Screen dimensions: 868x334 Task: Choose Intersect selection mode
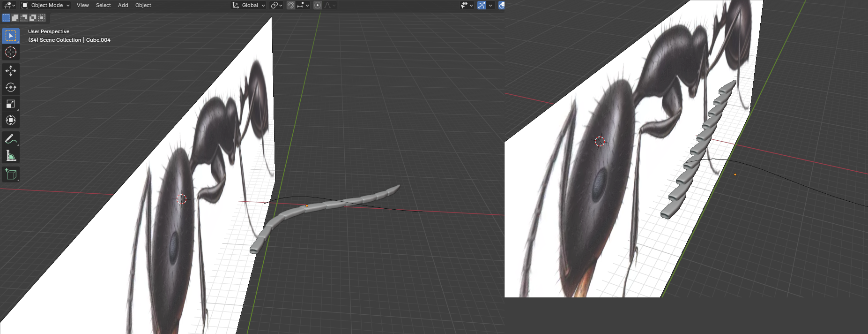(x=42, y=18)
